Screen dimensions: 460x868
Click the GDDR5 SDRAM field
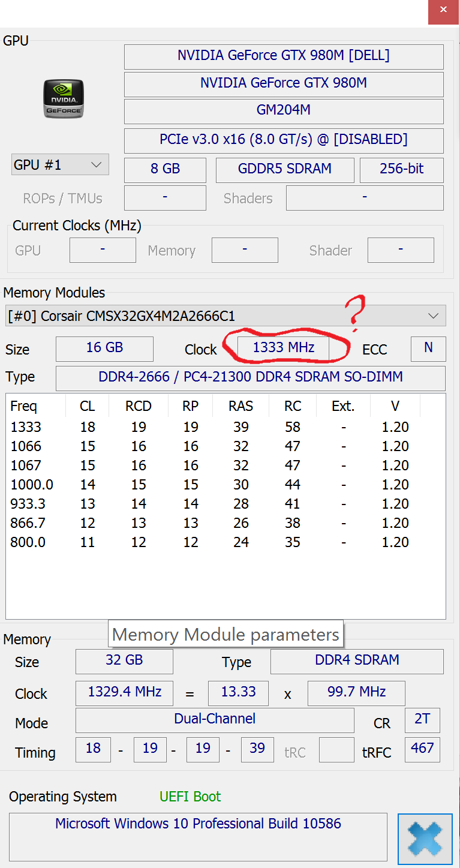285,170
